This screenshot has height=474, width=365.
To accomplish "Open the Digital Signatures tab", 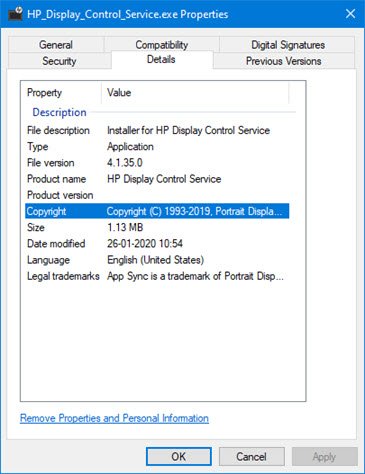I will [x=288, y=45].
